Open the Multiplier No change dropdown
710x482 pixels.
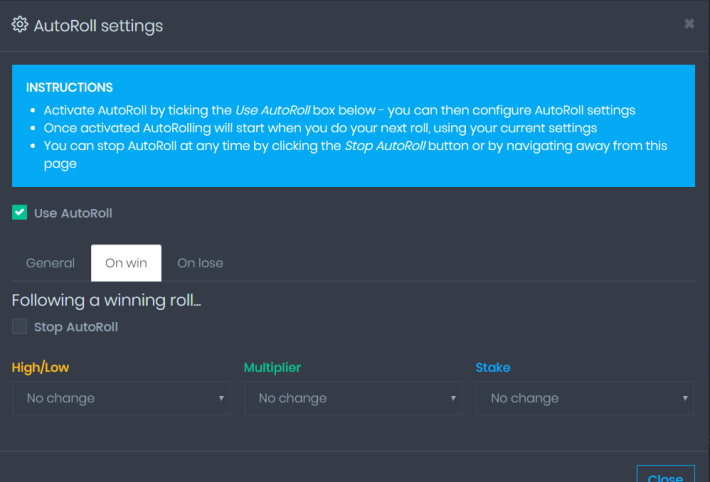click(353, 398)
